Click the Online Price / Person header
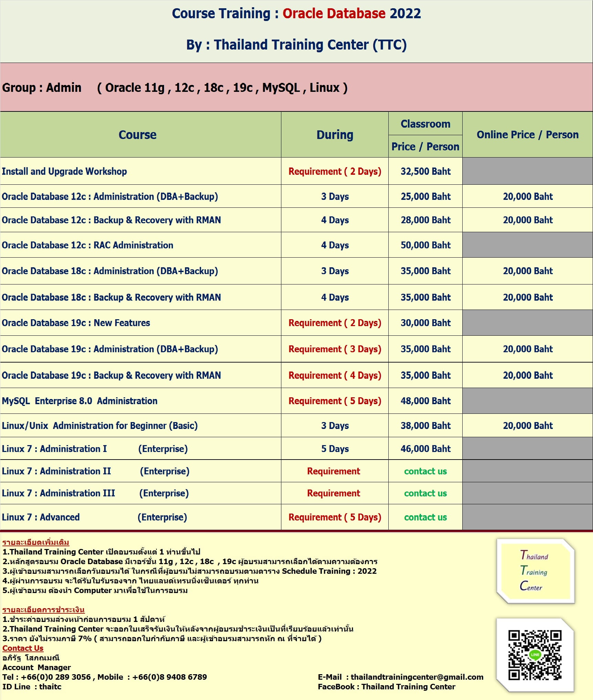Viewport: 593px width, 700px height. click(x=528, y=134)
